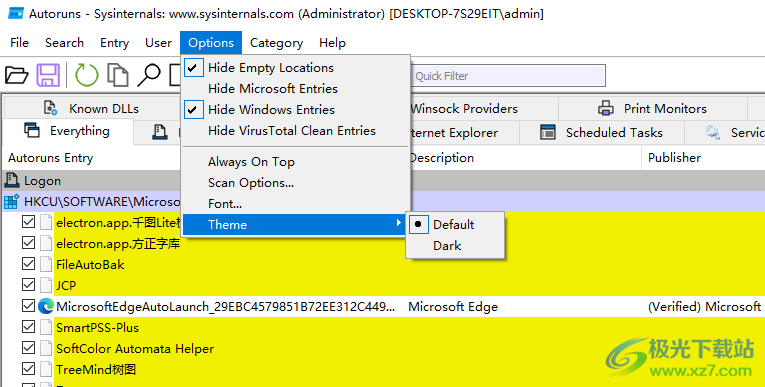The height and width of the screenshot is (387, 765).
Task: Toggle Hide Windows Entries option
Action: pyautogui.click(x=295, y=110)
